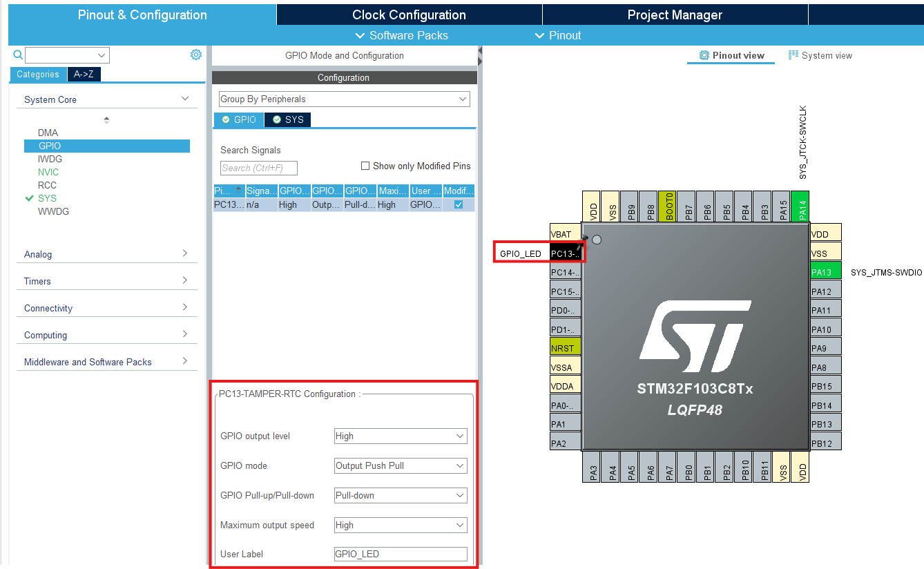Select pin PA13 on the chip
Viewport: 924px width, 569px height.
tap(826, 272)
